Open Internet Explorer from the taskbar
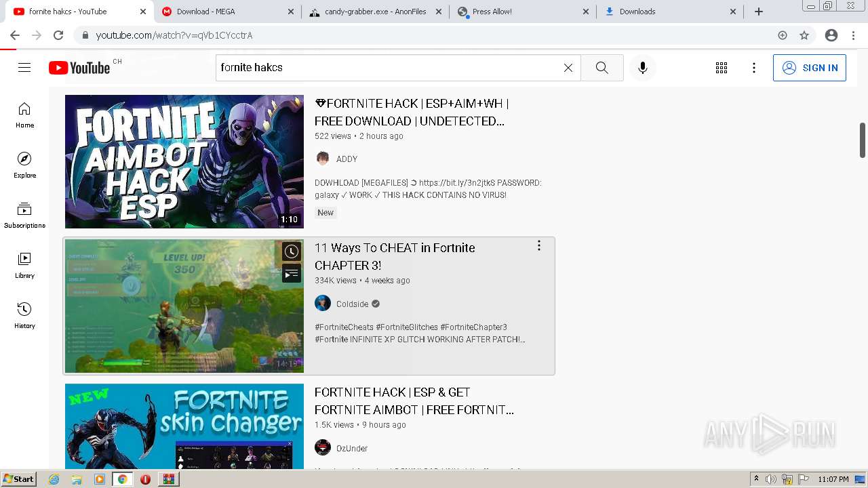This screenshot has width=868, height=488. [x=54, y=479]
